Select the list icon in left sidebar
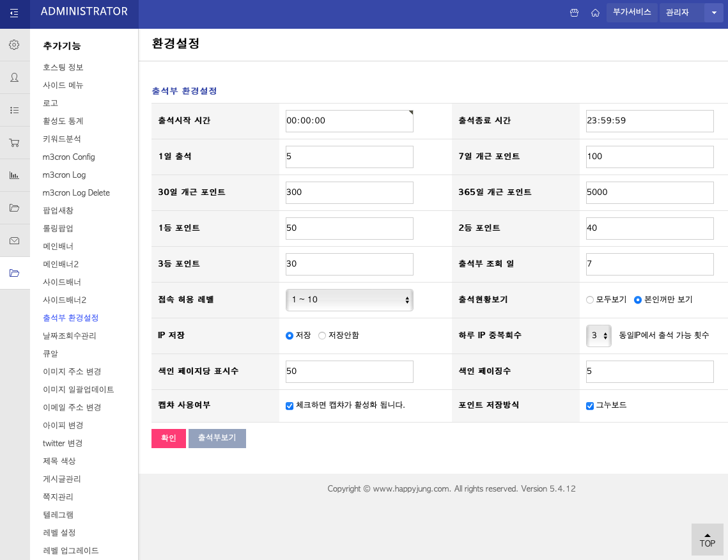Image resolution: width=728 pixels, height=560 pixels. (14, 109)
